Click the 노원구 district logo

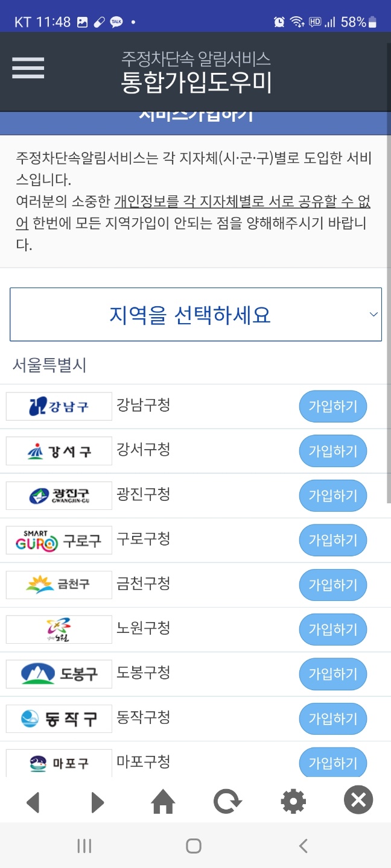59,629
